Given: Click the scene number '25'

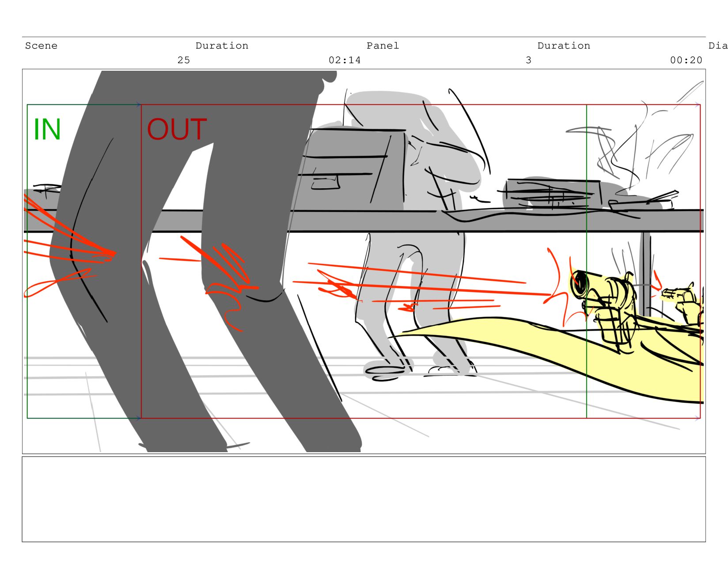Looking at the screenshot, I should point(184,60).
